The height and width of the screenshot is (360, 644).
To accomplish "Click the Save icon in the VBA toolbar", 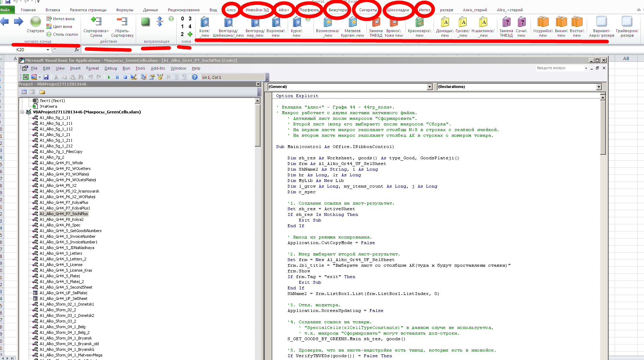I will click(46, 77).
